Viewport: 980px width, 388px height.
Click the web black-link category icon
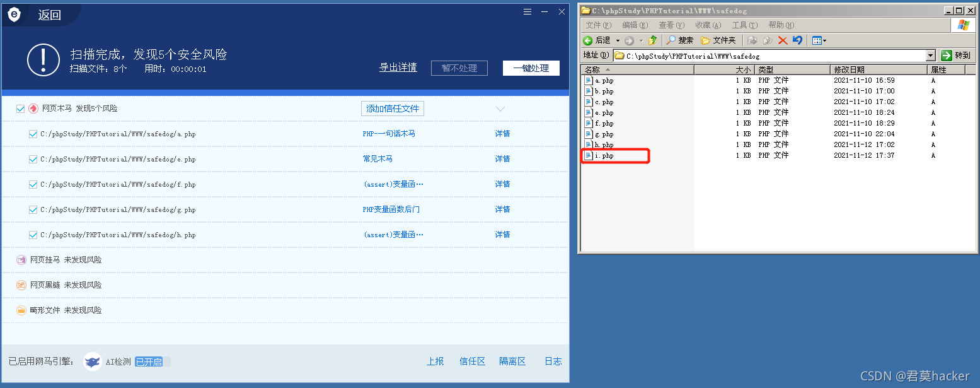point(21,285)
